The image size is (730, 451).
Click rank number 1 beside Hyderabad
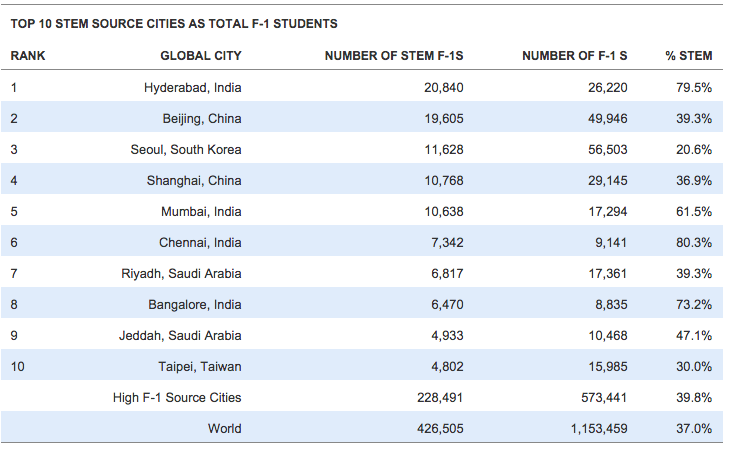(14, 88)
